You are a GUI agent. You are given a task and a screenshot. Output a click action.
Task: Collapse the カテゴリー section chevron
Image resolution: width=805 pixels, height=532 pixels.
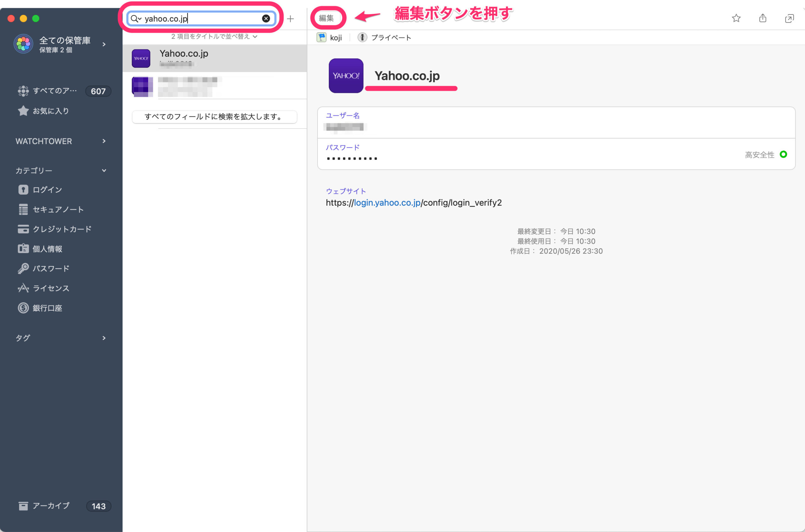coord(104,171)
